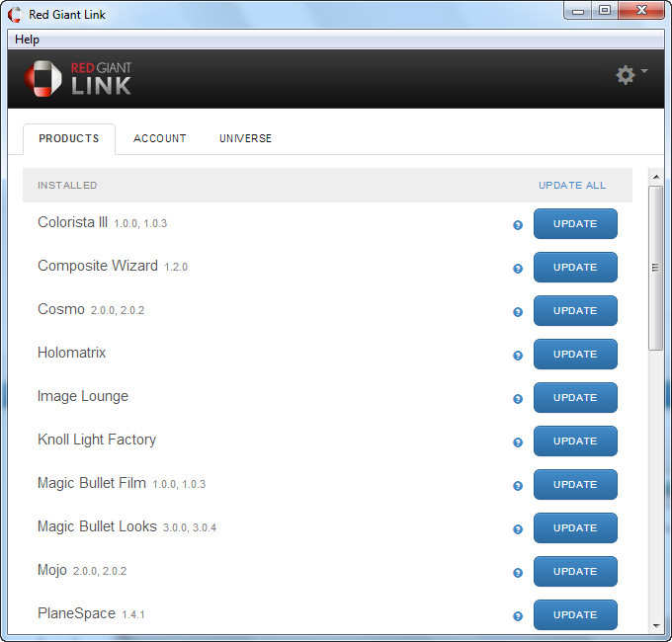This screenshot has width=672, height=642.
Task: Update Magic Bullet Film
Action: (x=575, y=484)
